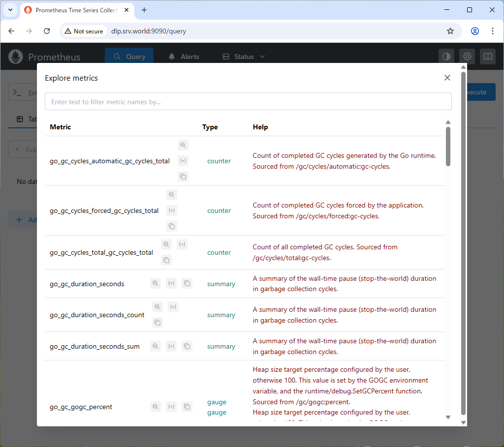Copy go_gc_duration_seconds_count metric name

click(157, 323)
